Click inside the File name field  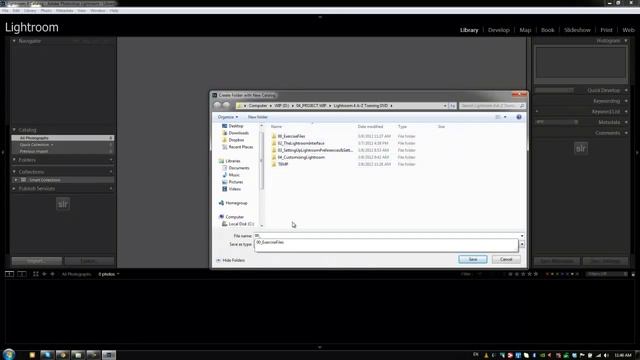coord(387,236)
